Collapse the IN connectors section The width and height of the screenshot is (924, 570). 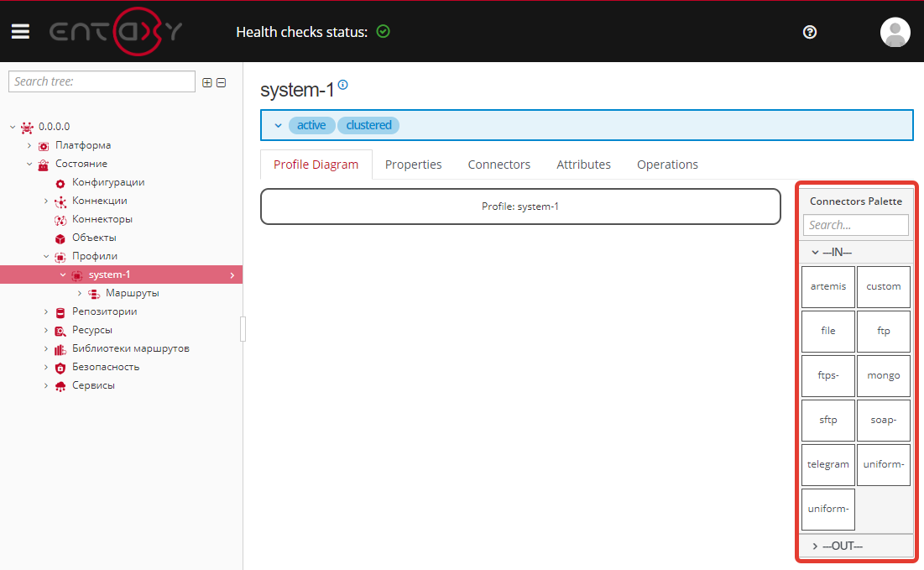[x=815, y=252]
